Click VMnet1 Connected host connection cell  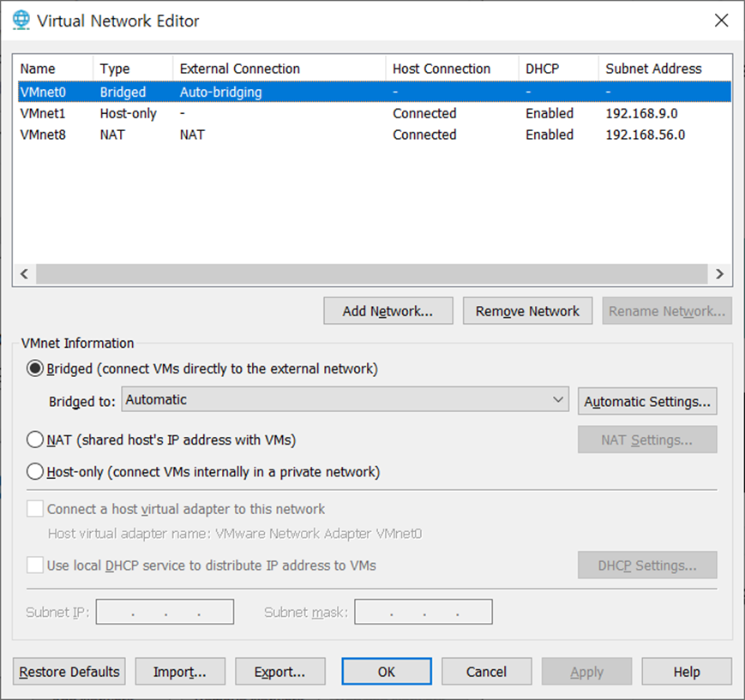pos(424,113)
